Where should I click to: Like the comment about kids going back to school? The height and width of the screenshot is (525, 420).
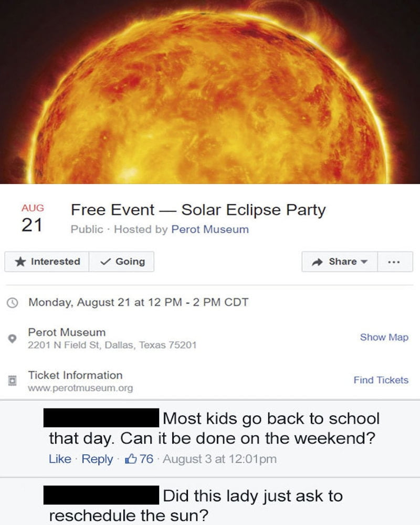[59, 459]
